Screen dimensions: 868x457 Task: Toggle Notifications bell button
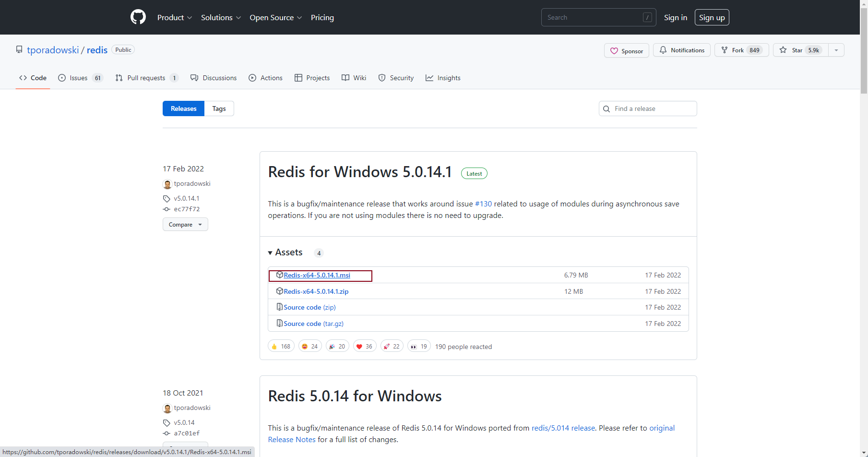tap(681, 50)
